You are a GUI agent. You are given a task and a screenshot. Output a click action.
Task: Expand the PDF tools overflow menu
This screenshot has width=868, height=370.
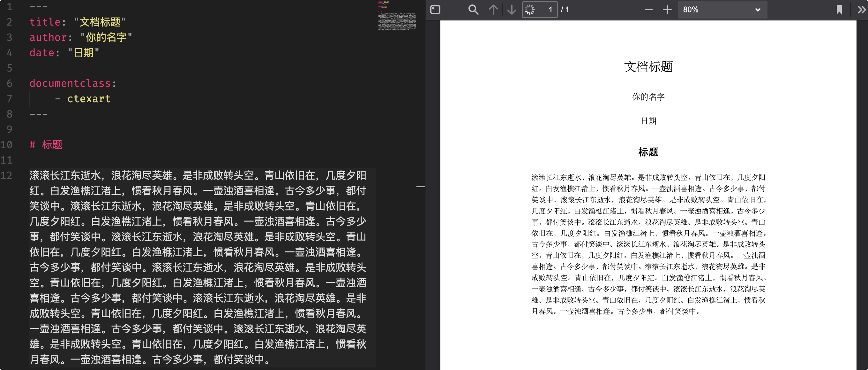pos(861,10)
